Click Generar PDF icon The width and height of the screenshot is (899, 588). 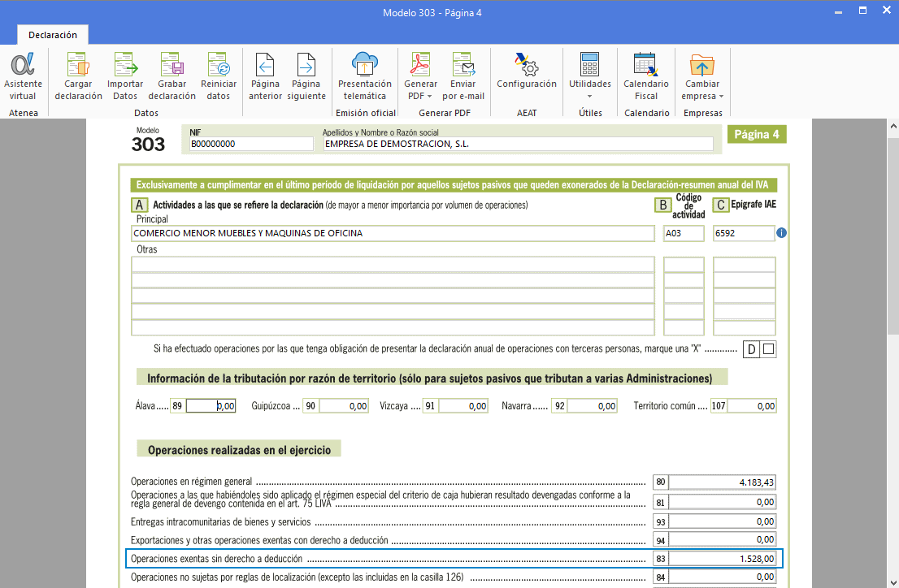click(x=420, y=64)
